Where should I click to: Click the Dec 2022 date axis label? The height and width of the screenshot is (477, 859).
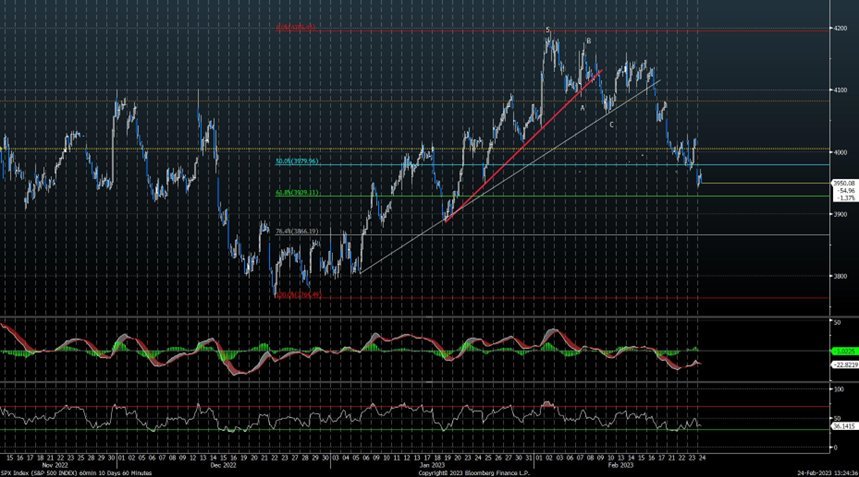tap(223, 465)
